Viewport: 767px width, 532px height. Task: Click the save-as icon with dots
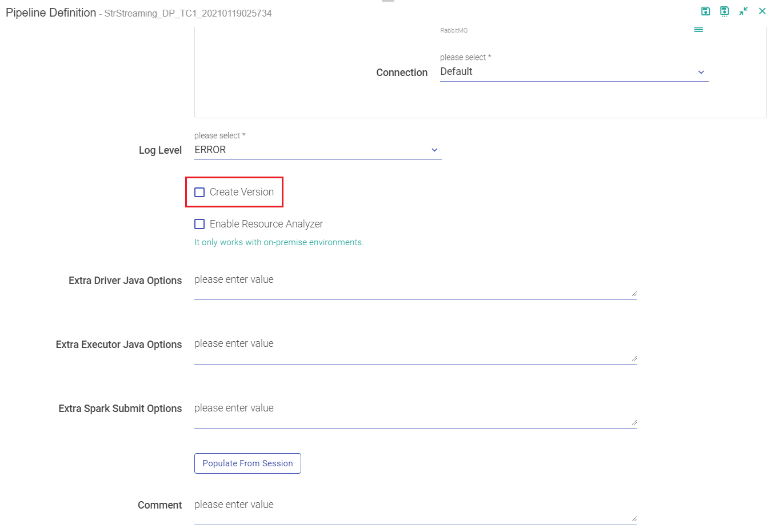point(724,11)
